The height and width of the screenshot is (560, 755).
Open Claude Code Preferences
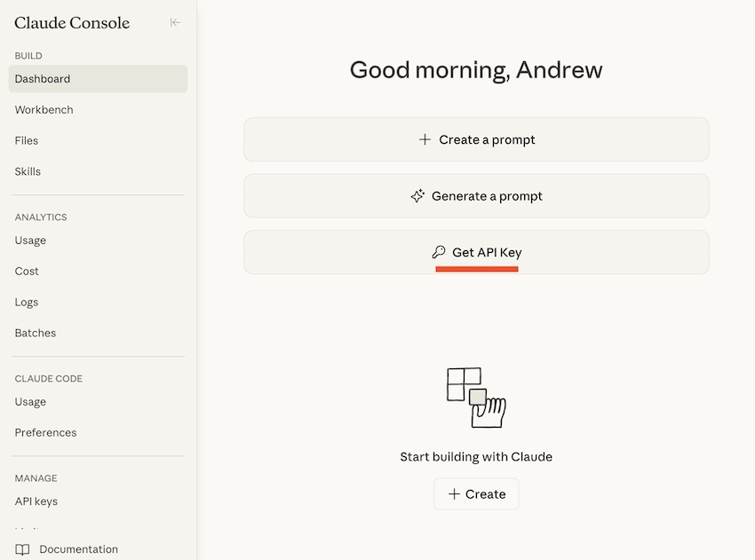tap(46, 433)
